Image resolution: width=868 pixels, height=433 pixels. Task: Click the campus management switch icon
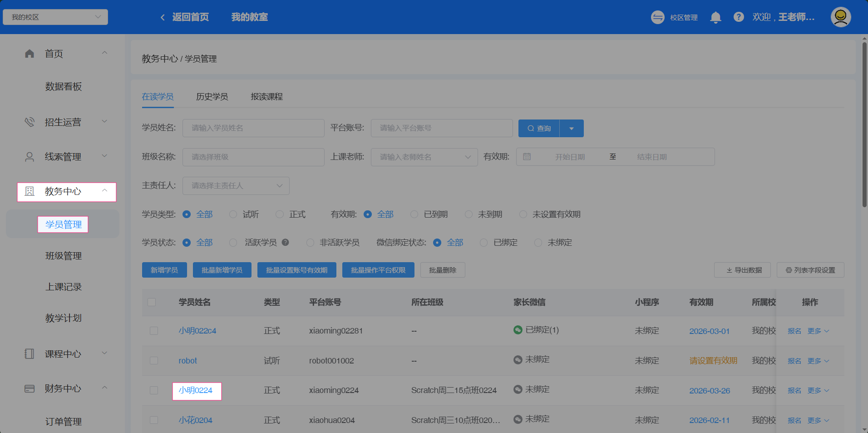pos(657,17)
